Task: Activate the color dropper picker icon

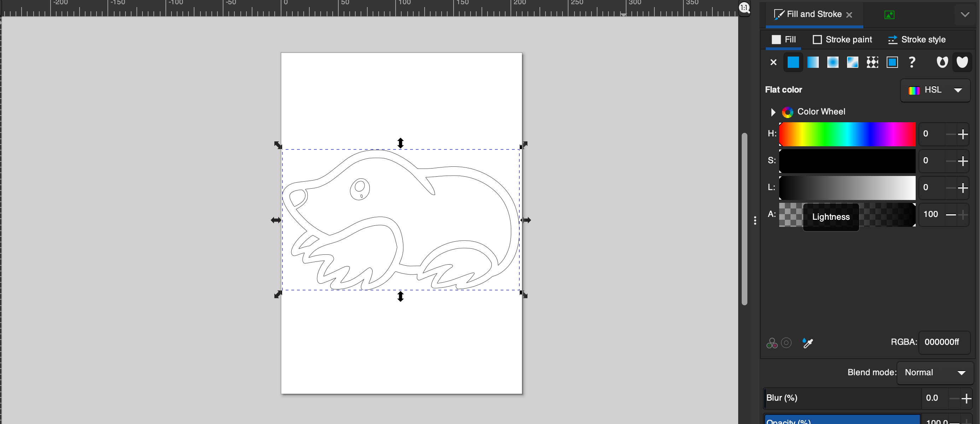Action: pos(807,343)
